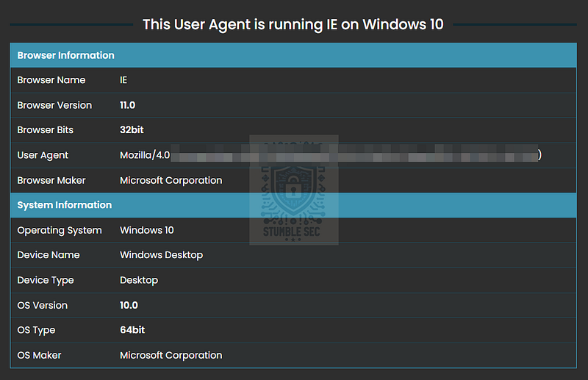Click the User Agent label
Image resolution: width=588 pixels, height=380 pixels.
coord(43,155)
